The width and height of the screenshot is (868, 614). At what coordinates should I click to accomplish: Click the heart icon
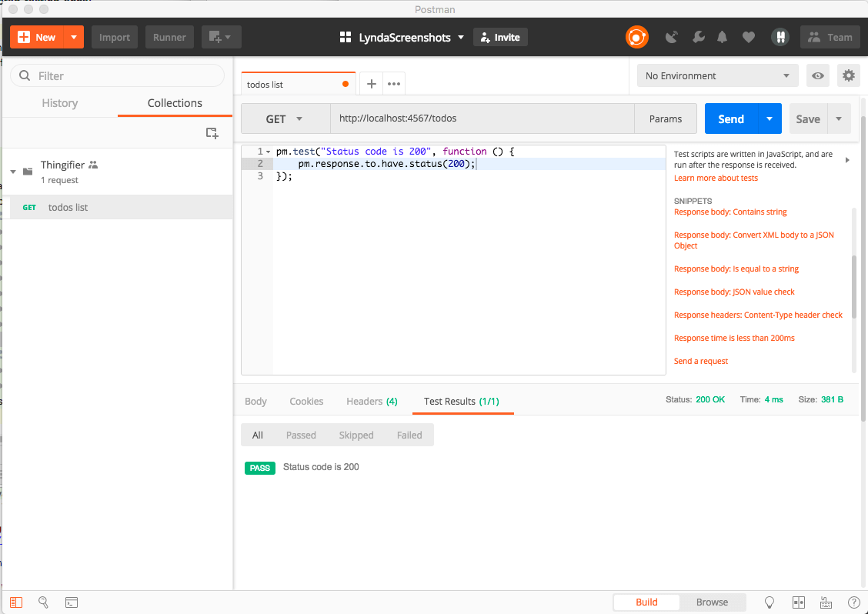tap(749, 37)
